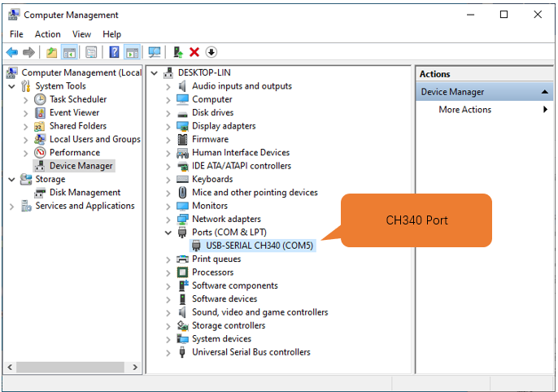The height and width of the screenshot is (392, 558).
Task: Click the Update device driver icon
Action: coord(178,53)
